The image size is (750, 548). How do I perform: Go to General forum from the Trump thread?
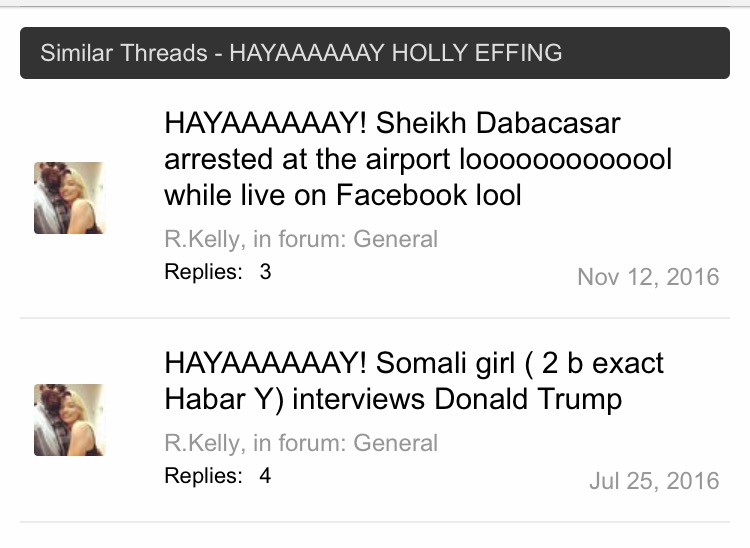[x=396, y=443]
